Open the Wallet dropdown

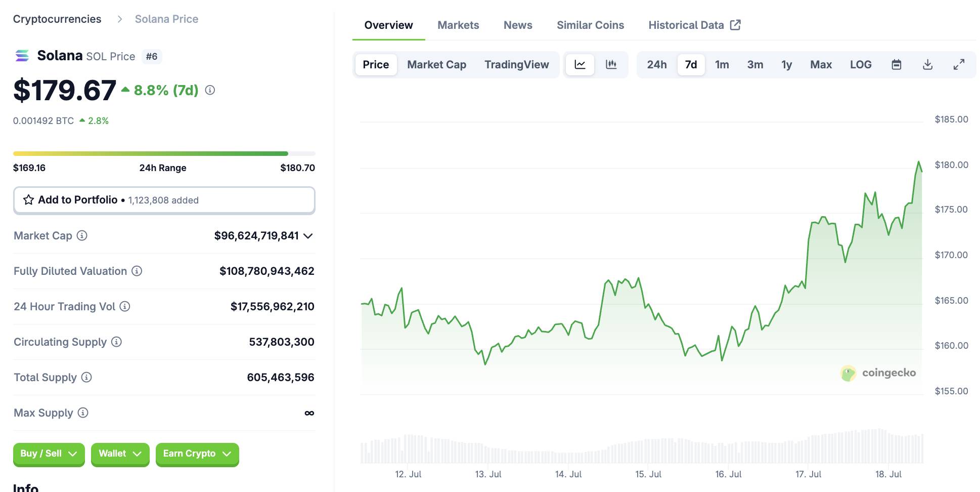pyautogui.click(x=120, y=454)
